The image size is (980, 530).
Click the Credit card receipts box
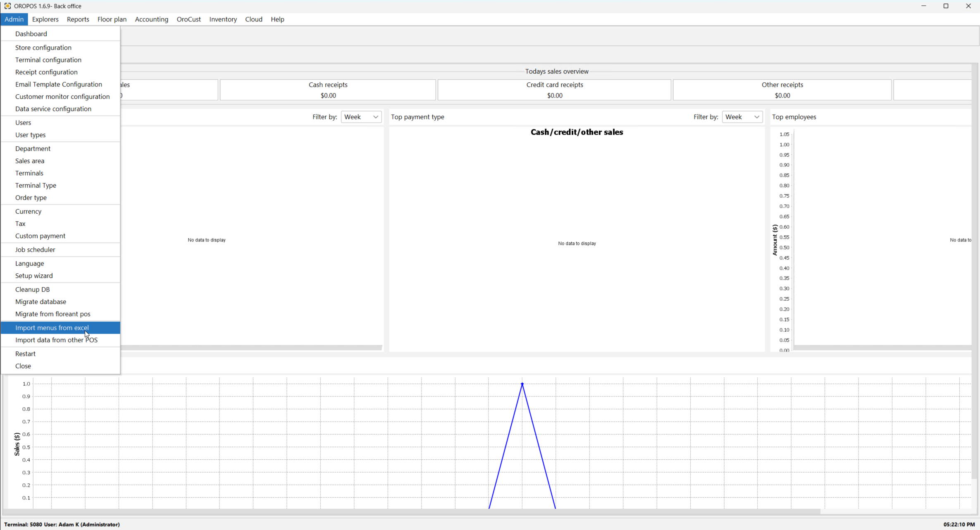point(555,90)
